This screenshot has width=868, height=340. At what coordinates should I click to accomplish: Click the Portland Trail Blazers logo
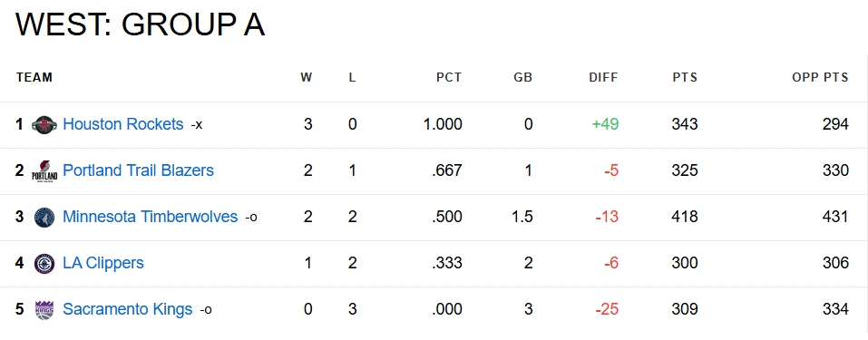44,171
